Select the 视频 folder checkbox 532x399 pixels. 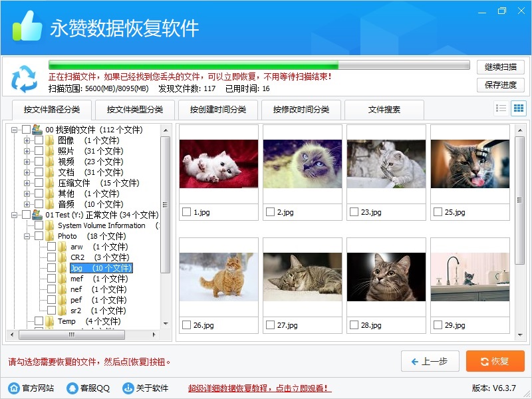coord(39,162)
